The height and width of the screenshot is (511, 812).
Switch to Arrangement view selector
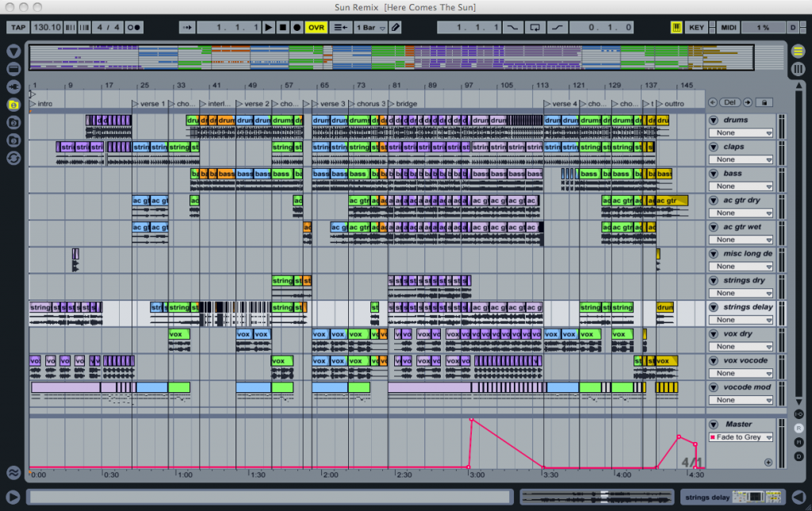coord(798,51)
